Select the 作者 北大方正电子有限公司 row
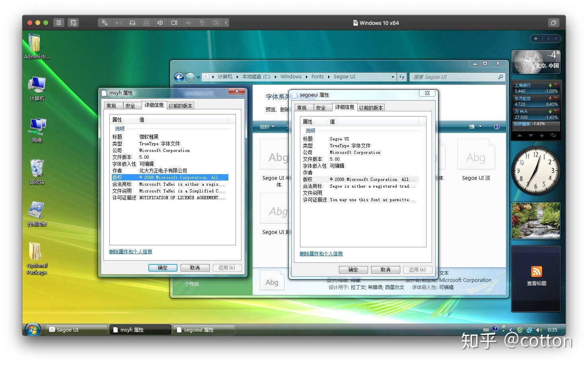 coord(170,171)
